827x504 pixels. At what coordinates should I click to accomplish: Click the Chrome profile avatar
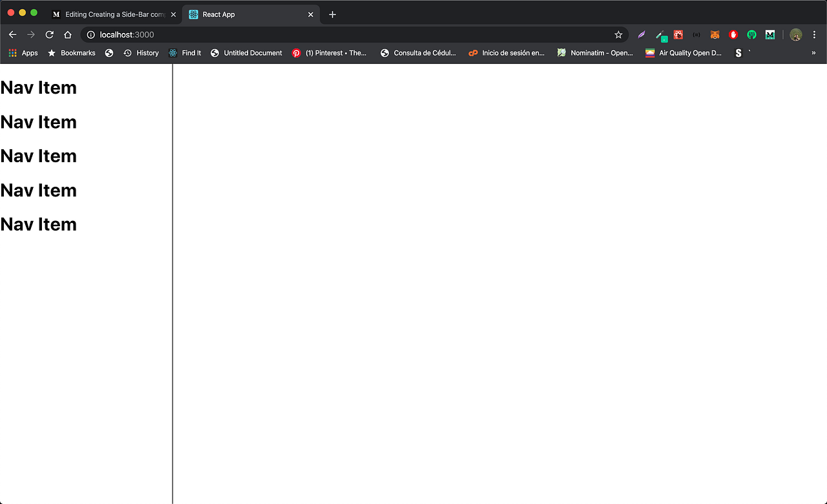coord(795,34)
